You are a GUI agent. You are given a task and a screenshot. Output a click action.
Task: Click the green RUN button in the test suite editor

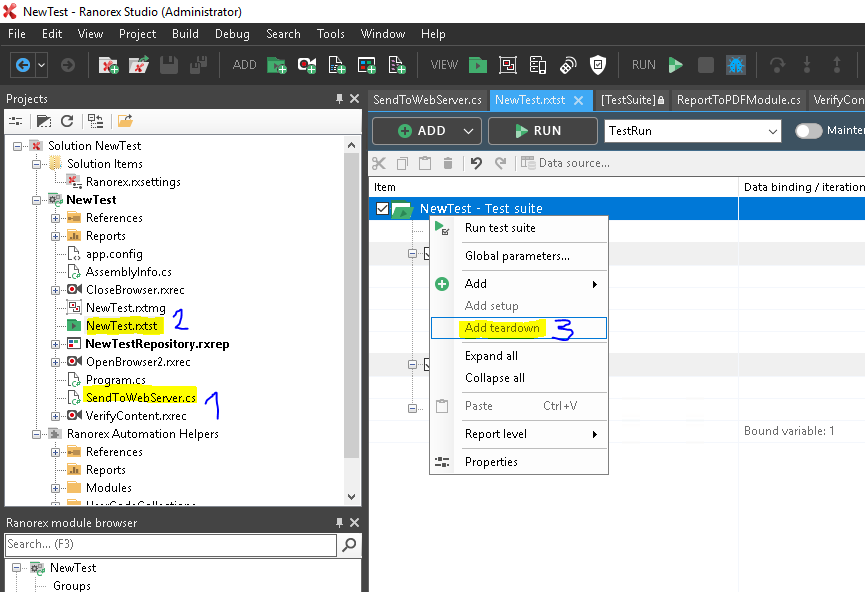[x=543, y=131]
